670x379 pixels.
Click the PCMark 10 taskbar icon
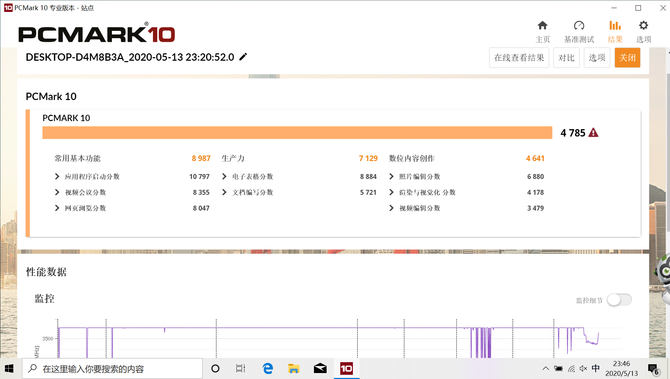coord(346,368)
